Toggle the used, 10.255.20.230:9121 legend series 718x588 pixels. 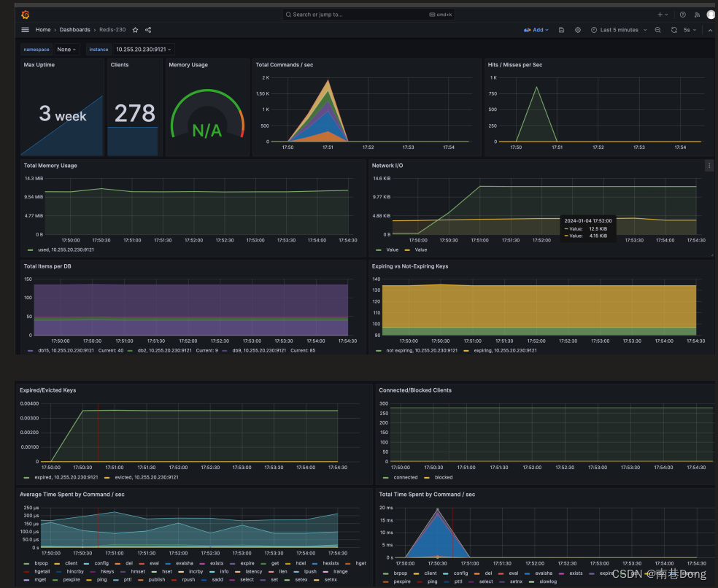(x=66, y=250)
